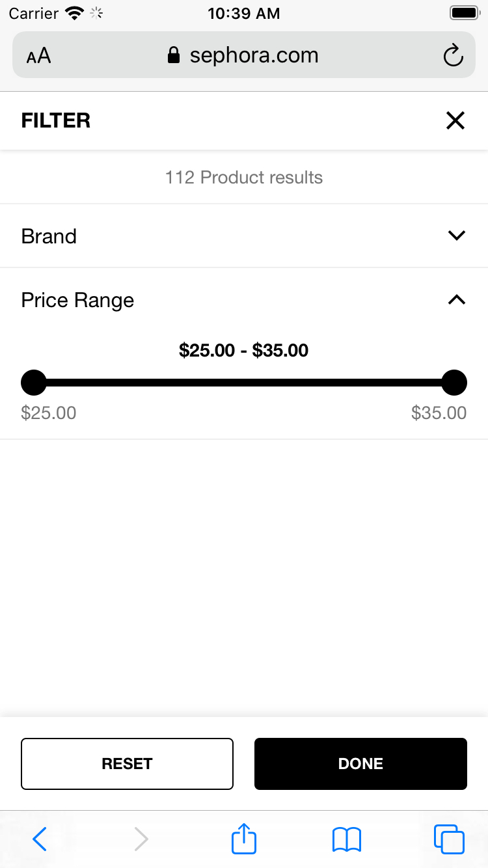Collapse the Price Range chevron

[457, 300]
